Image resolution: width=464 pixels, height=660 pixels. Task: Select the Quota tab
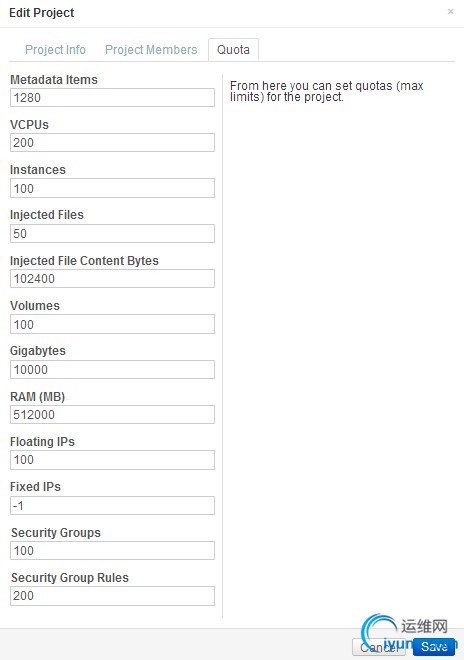tap(233, 50)
